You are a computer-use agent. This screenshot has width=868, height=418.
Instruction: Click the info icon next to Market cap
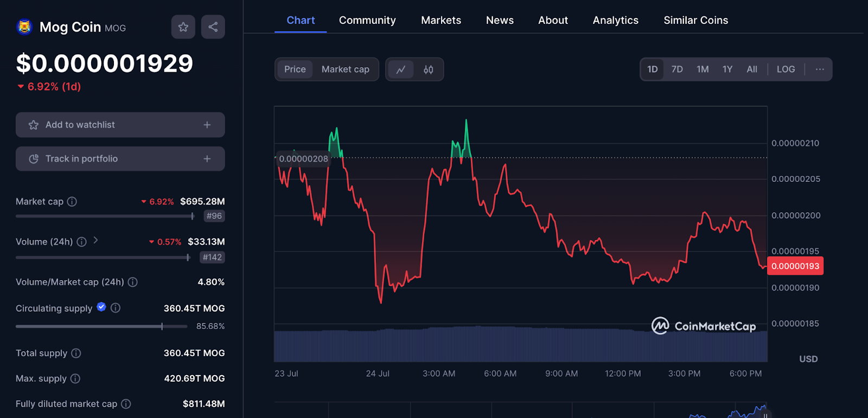(72, 201)
